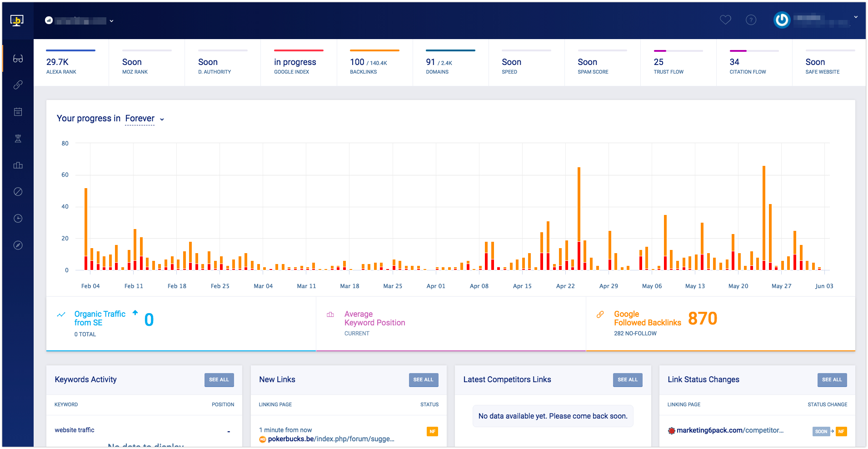
Task: Click See All in Keywords Activity
Action: 219,380
